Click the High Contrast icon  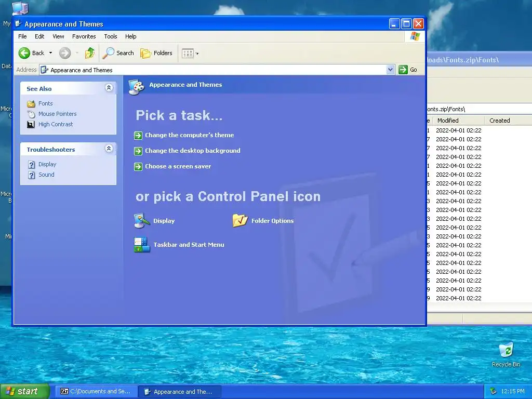(31, 125)
